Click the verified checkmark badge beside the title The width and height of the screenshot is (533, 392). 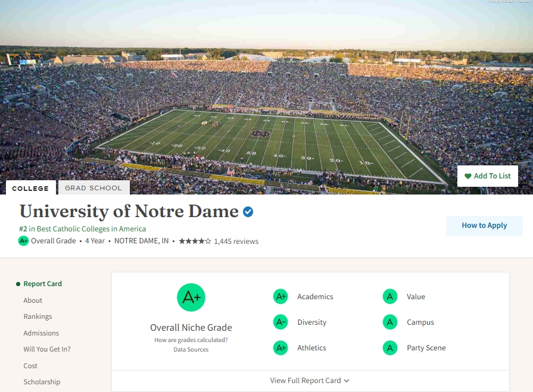click(x=248, y=212)
